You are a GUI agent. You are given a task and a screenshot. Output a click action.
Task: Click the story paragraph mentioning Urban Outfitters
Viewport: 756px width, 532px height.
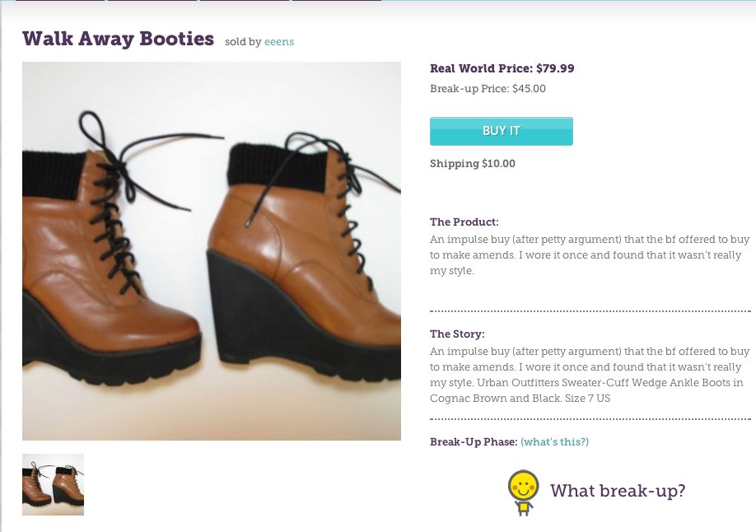589,375
